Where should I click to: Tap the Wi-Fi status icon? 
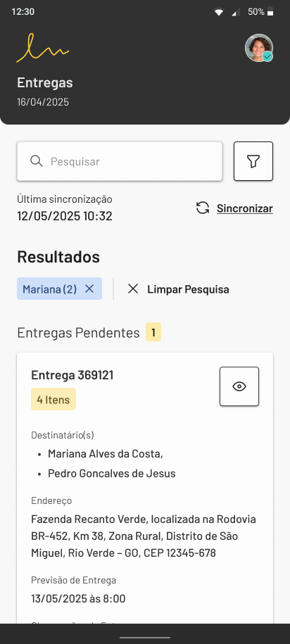218,13
